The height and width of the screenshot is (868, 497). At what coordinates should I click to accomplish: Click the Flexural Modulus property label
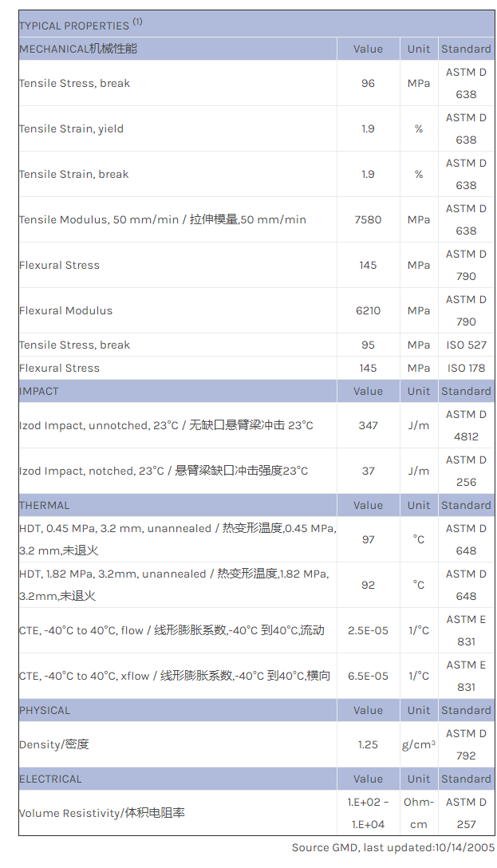(x=65, y=310)
